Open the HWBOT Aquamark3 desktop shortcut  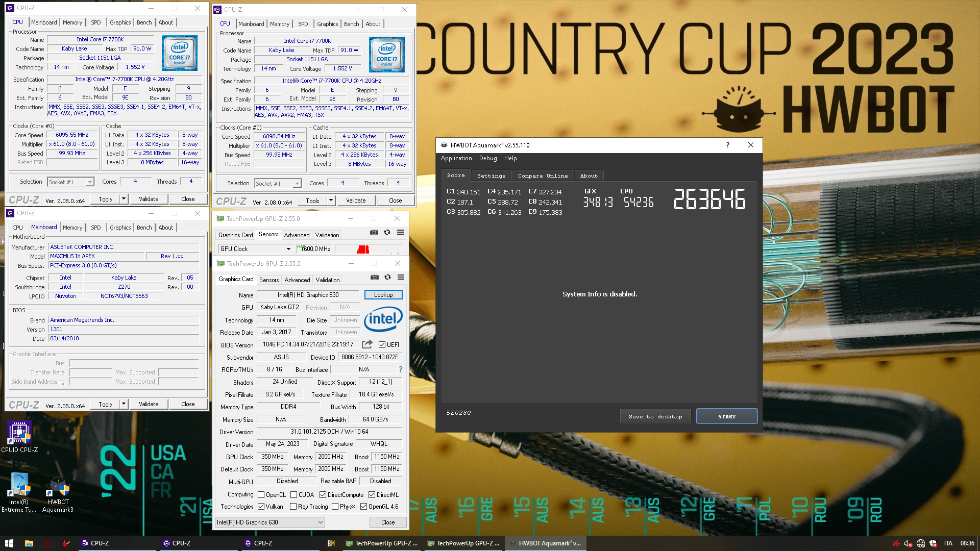[x=58, y=494]
